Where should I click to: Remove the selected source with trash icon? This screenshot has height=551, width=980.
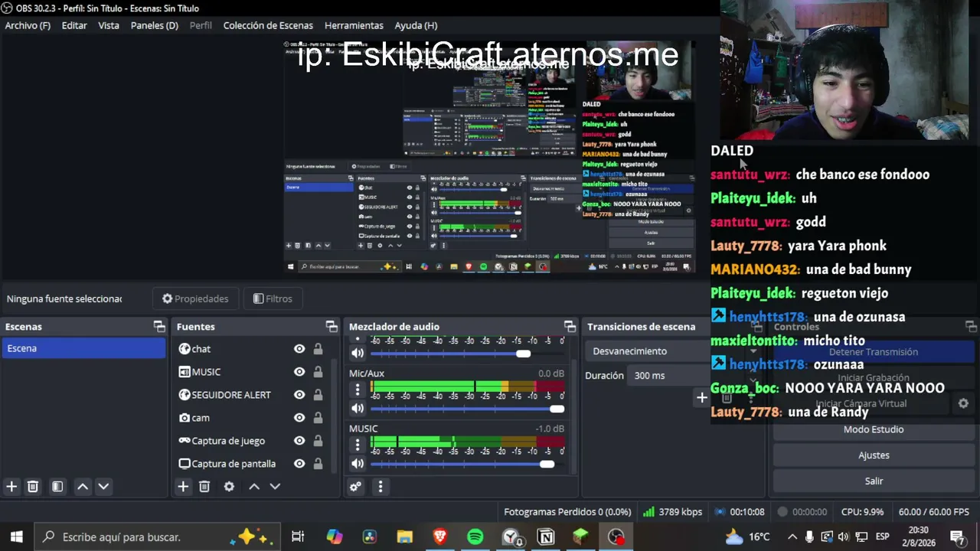[204, 487]
